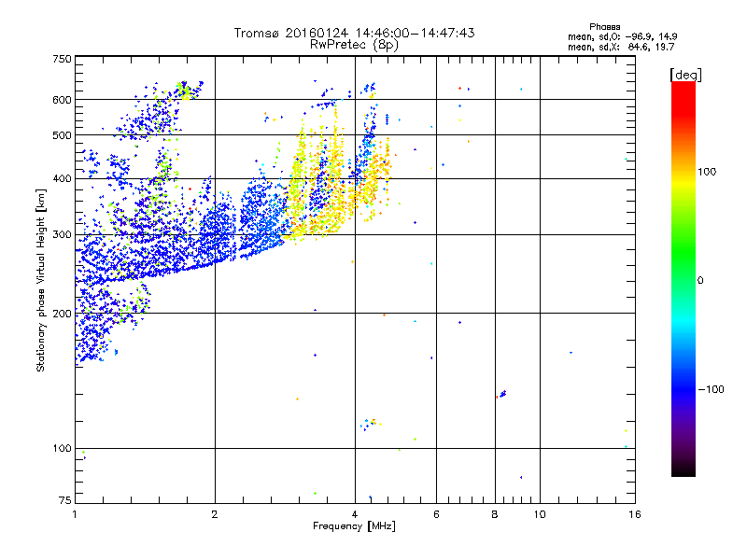Image resolution: width=747 pixels, height=560 pixels.
Task: Click the x-axis tick label '10'
Action: (540, 514)
